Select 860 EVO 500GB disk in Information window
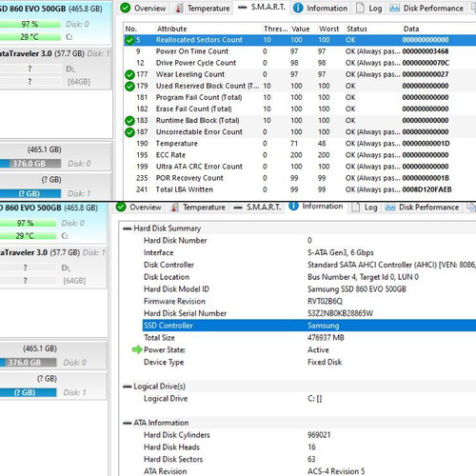The height and width of the screenshot is (476, 476). click(53, 222)
